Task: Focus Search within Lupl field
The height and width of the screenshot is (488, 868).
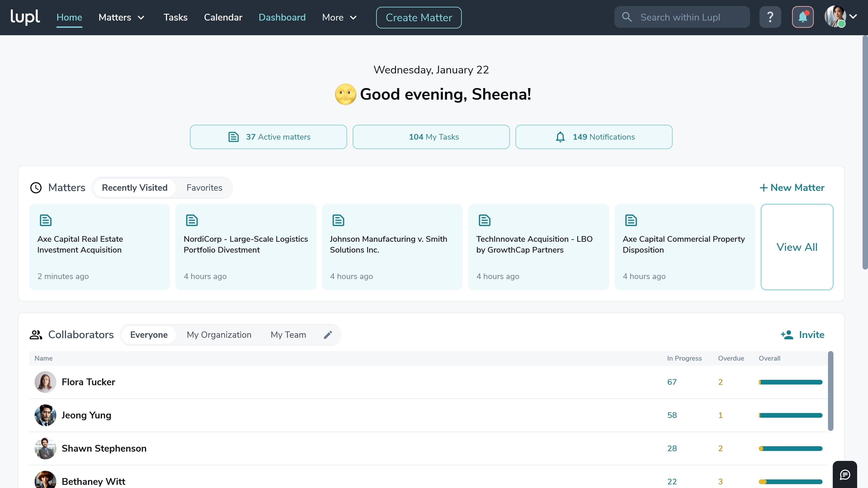Action: [x=682, y=17]
